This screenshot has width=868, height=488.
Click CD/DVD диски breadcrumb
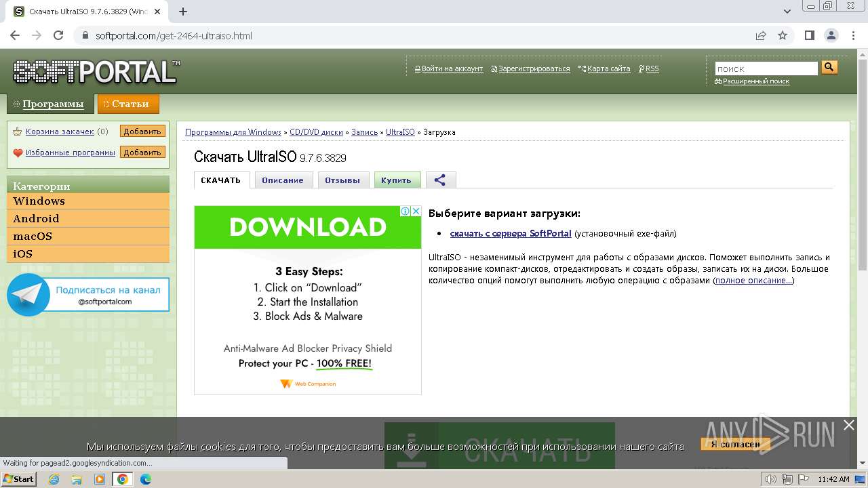point(316,132)
